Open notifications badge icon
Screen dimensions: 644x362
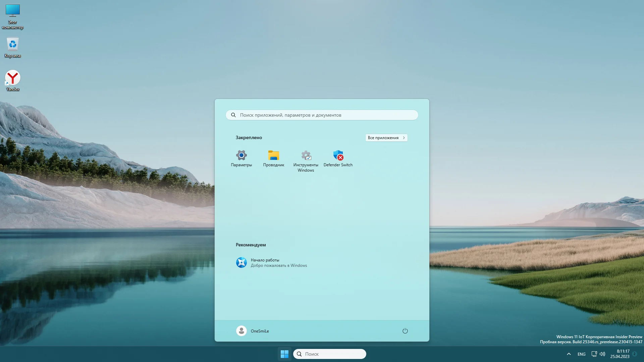coord(635,354)
